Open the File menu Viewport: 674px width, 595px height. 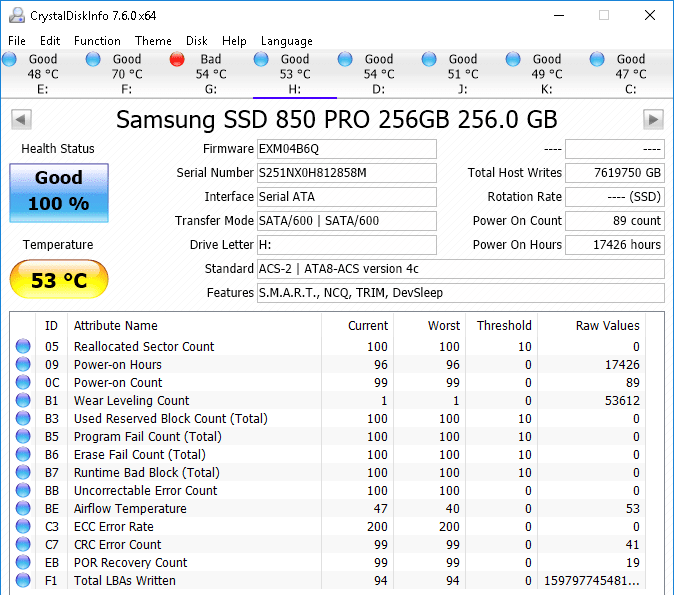[17, 41]
